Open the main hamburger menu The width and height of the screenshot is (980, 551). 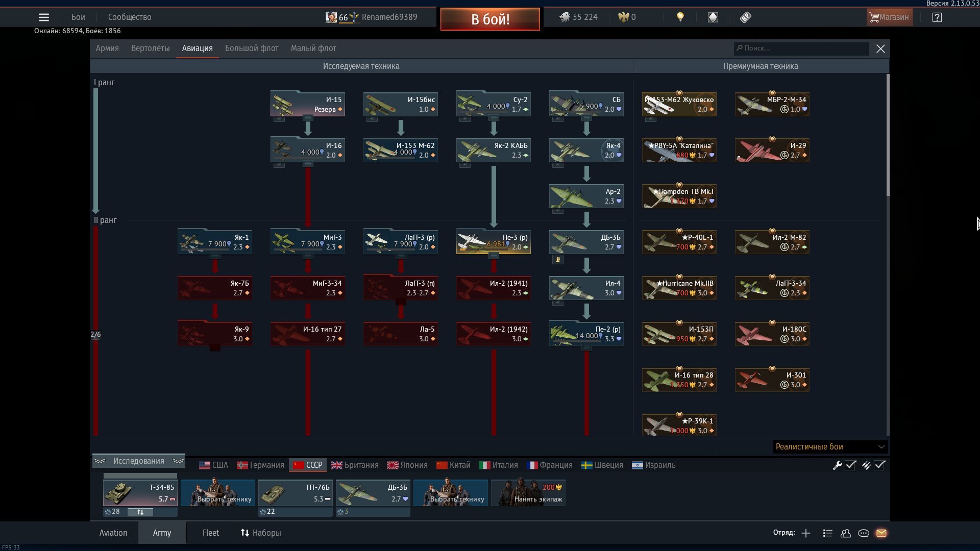tap(44, 17)
